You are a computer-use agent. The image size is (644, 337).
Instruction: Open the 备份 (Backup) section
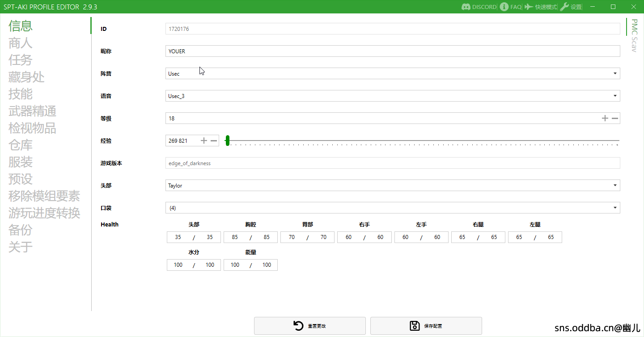coord(21,230)
